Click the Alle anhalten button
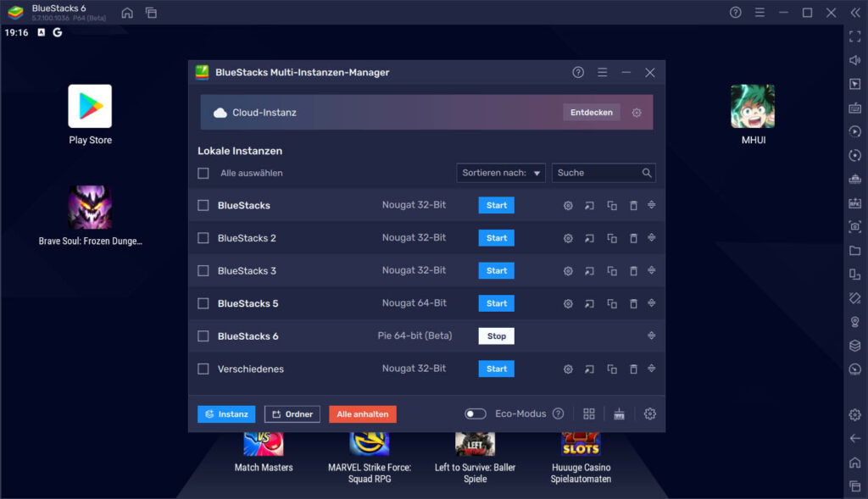The image size is (868, 499). (362, 413)
